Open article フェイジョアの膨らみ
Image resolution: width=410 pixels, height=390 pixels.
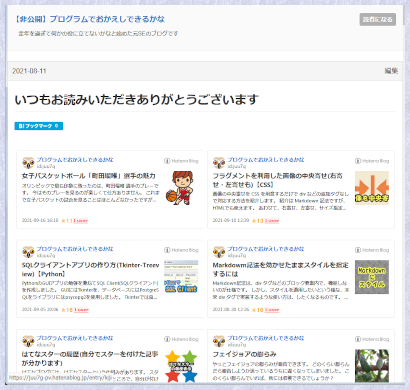click(x=244, y=354)
